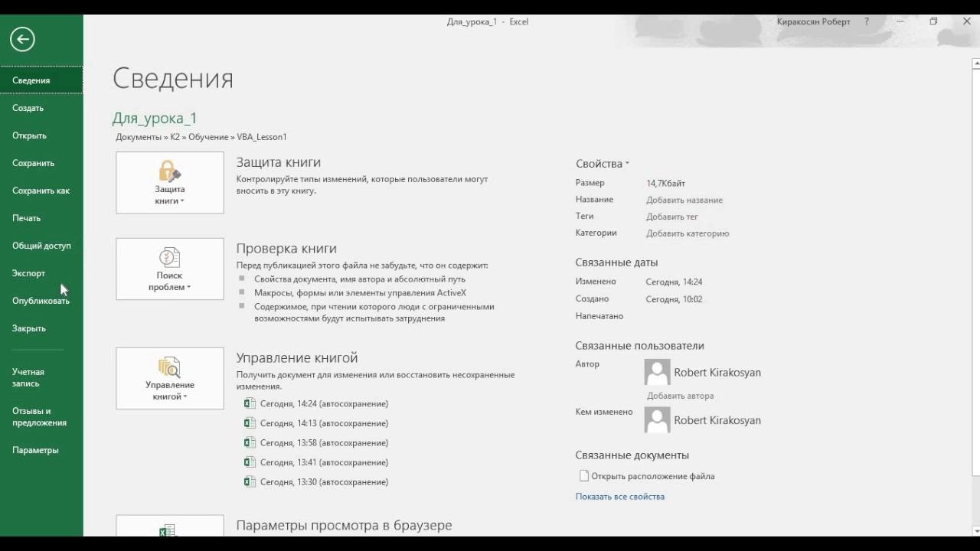The width and height of the screenshot is (980, 551).
Task: Click the Обучение breadcrumb folder
Action: pyautogui.click(x=208, y=137)
